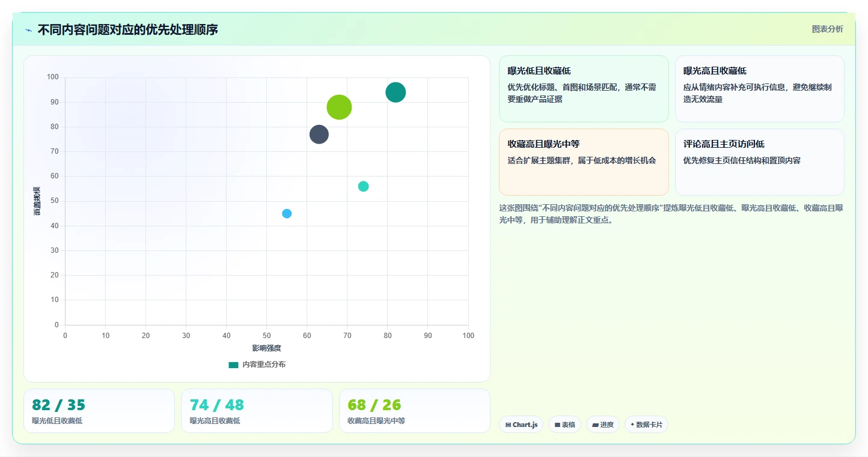This screenshot has height=457, width=868.
Task: Click the 68 / 26 stat card
Action: (414, 411)
